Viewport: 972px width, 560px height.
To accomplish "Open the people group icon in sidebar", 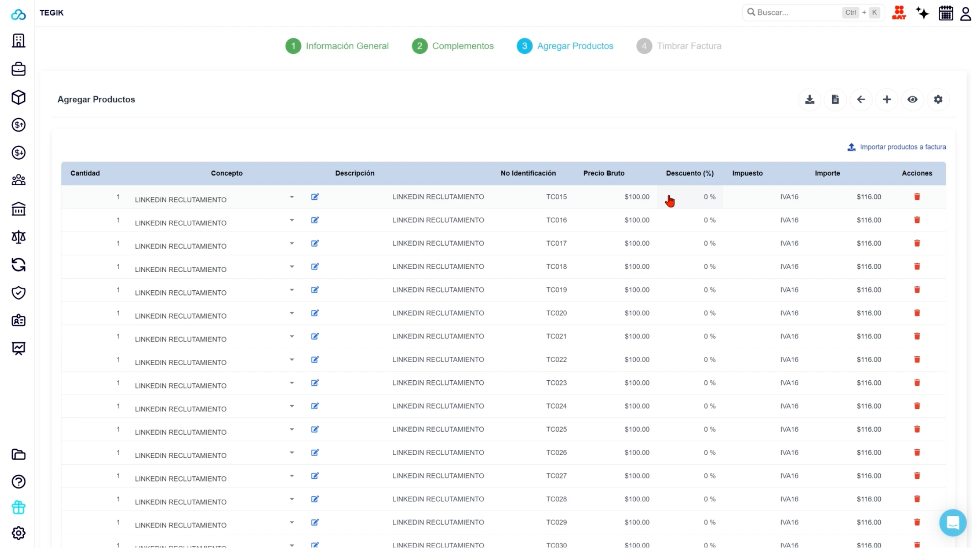I will (18, 180).
